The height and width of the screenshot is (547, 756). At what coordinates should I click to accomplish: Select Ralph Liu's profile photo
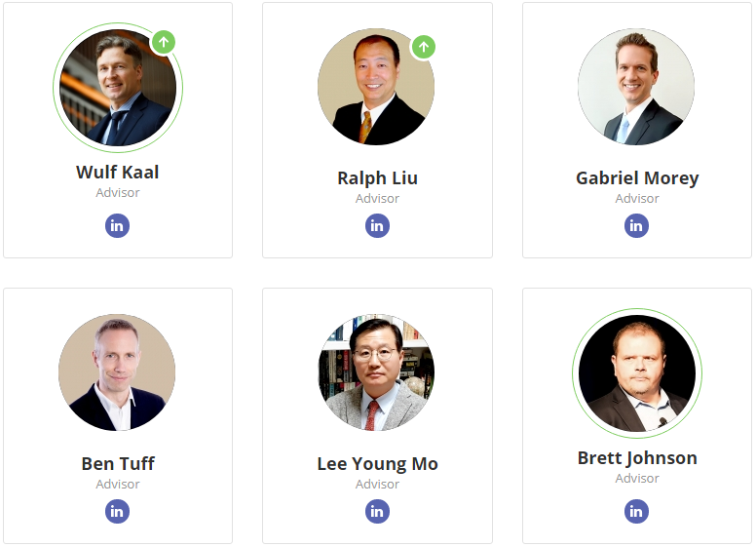point(376,87)
